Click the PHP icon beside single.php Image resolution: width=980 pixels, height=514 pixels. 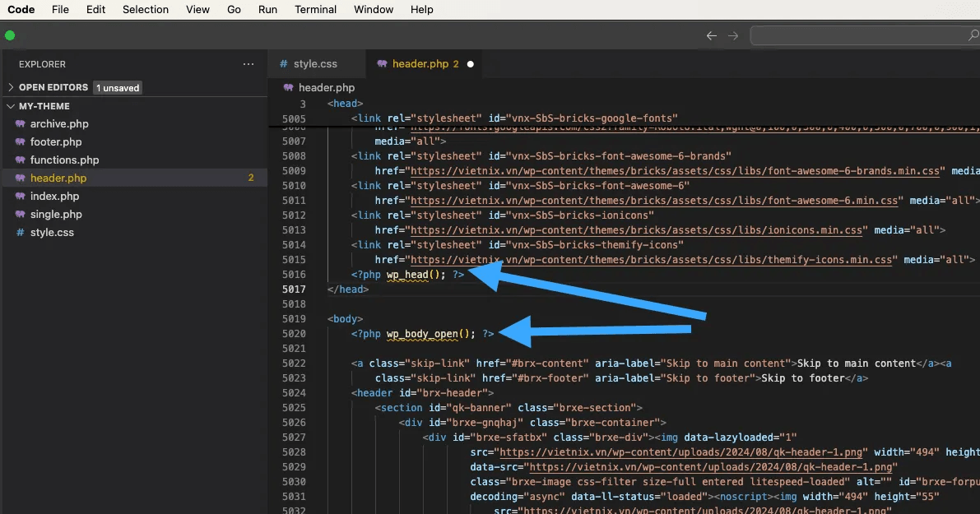coord(20,214)
